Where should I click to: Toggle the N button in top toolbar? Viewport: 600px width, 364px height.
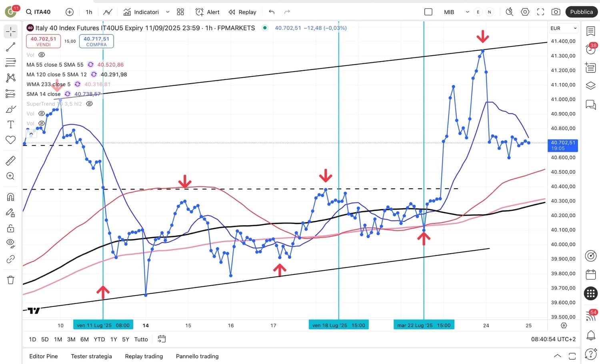coord(490,12)
